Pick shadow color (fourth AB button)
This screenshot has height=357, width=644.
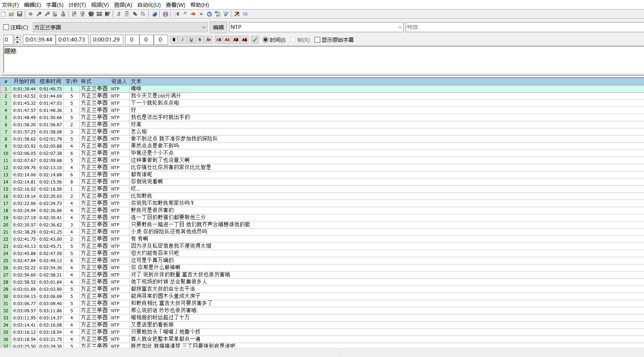pyautogui.click(x=244, y=40)
